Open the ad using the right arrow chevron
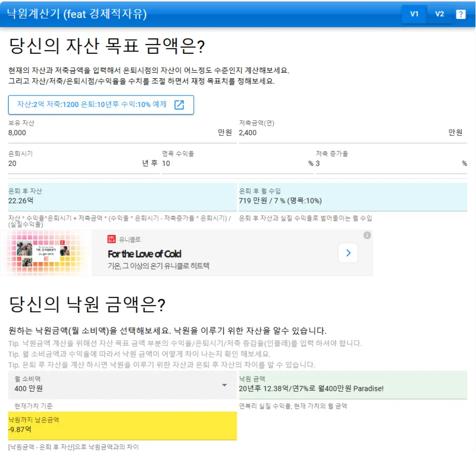The image size is (476, 451). tap(348, 253)
